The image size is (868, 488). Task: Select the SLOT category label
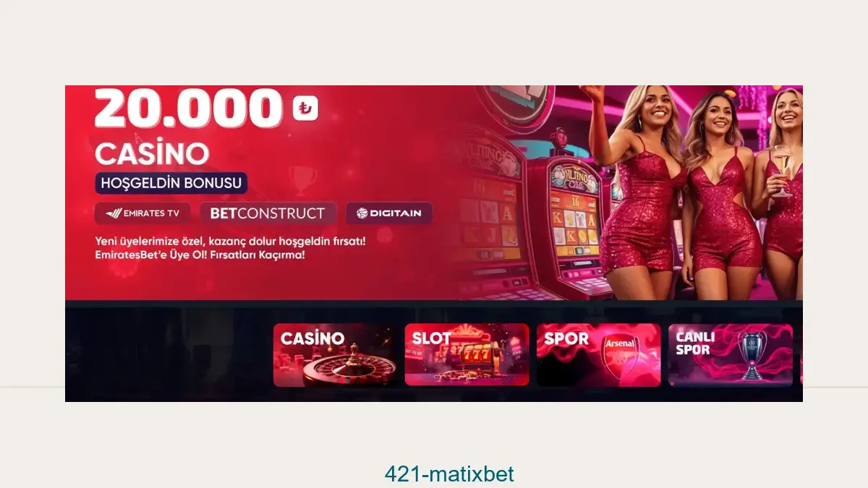tap(431, 338)
